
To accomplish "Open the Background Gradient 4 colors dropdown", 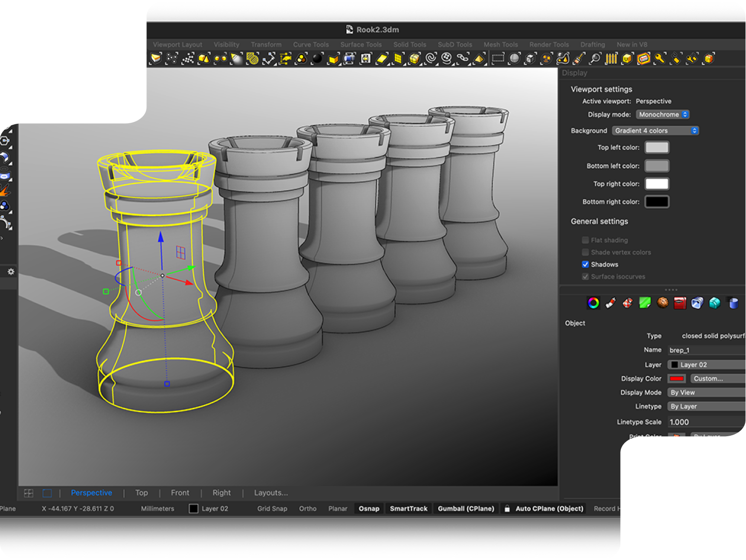I will 656,131.
